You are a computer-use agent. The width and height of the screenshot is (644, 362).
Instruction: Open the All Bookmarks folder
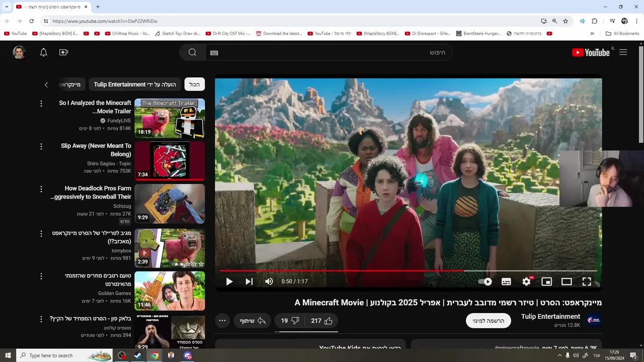coord(622,34)
